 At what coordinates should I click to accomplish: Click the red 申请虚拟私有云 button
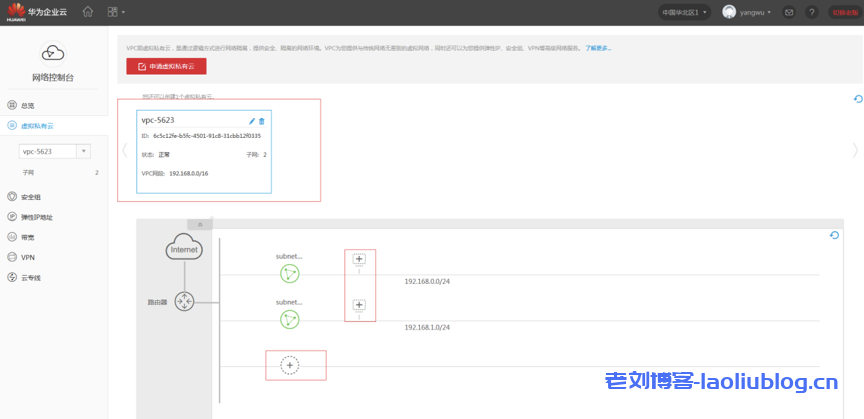166,66
